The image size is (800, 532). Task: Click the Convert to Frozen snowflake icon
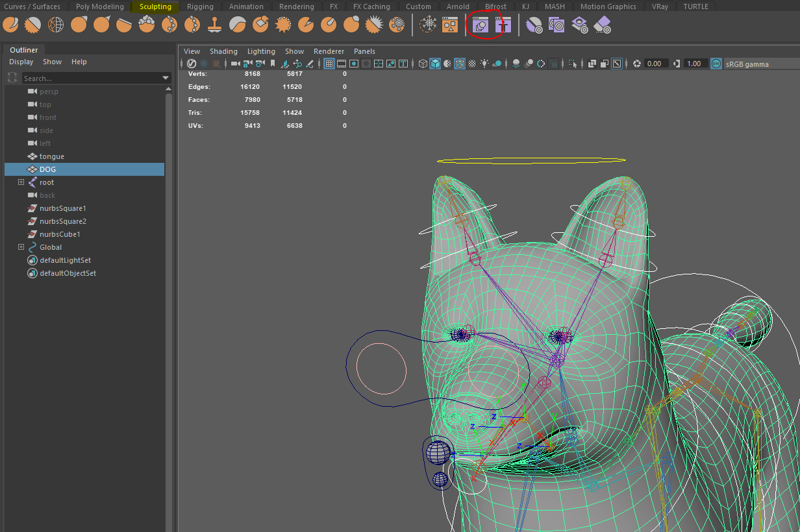coord(428,25)
